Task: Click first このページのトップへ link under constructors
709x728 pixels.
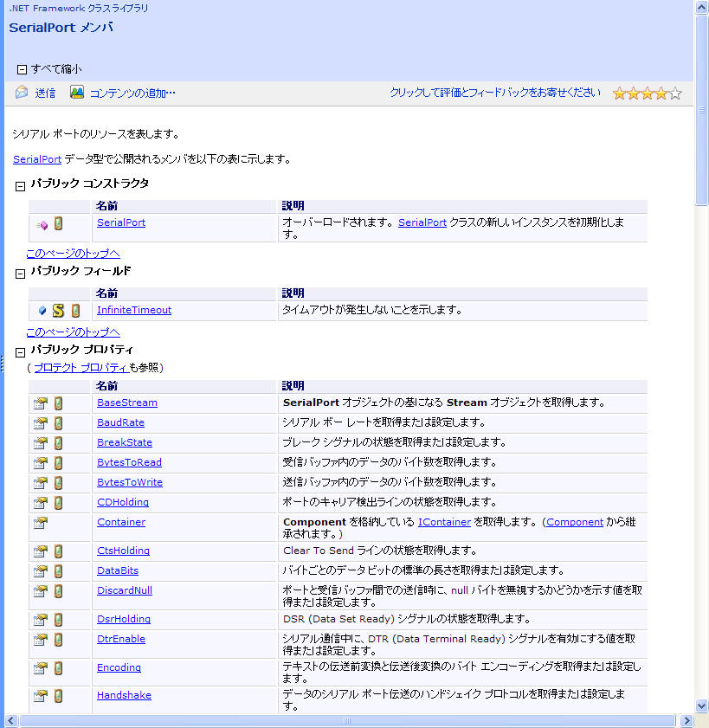Action: tap(73, 254)
